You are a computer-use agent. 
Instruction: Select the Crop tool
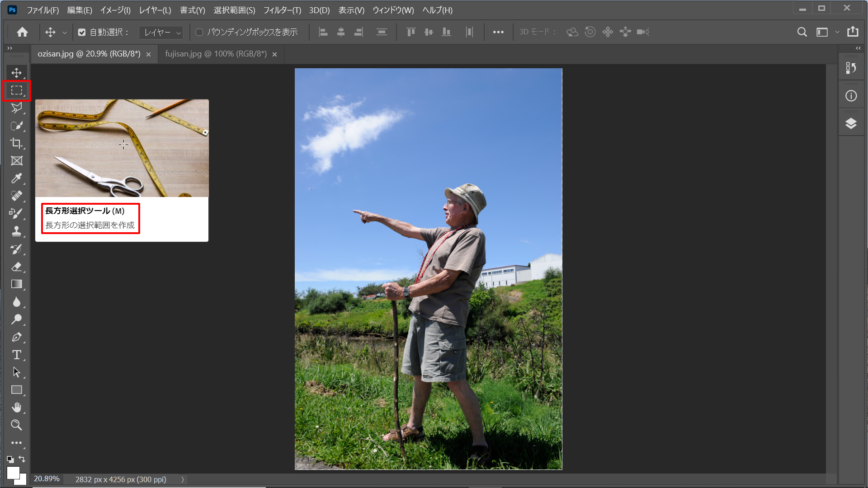coord(17,143)
